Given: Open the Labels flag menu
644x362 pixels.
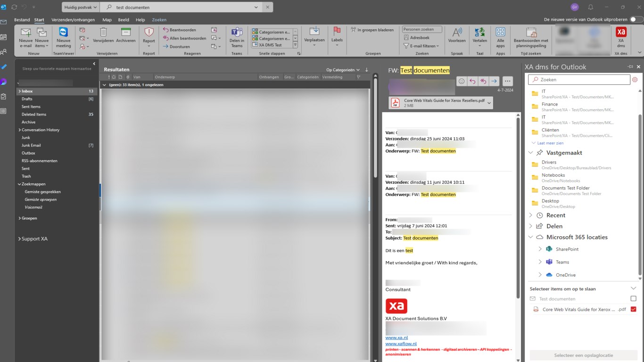Looking at the screenshot, I should coord(337,37).
